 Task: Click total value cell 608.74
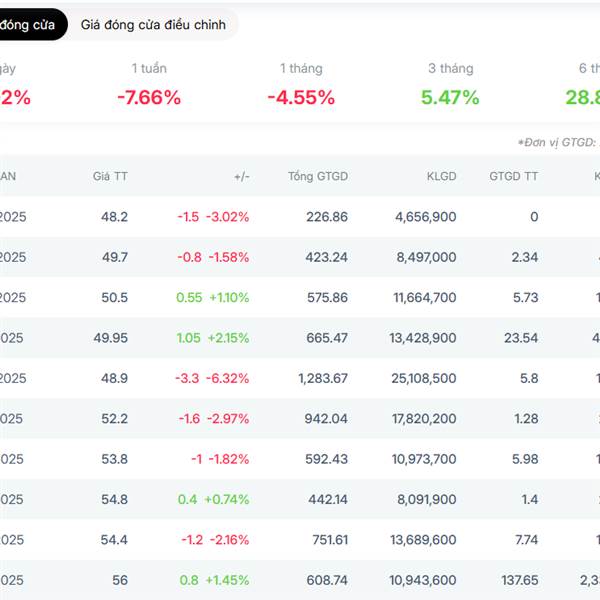click(327, 580)
